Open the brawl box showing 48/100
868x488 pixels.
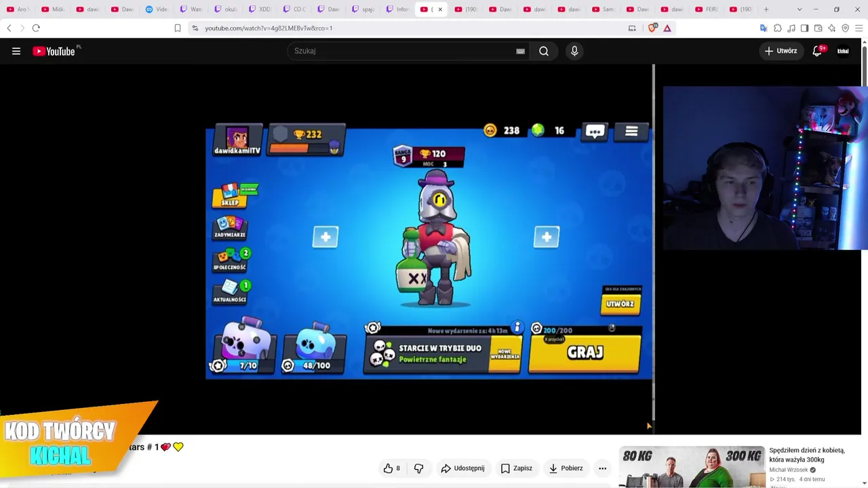[x=315, y=349]
